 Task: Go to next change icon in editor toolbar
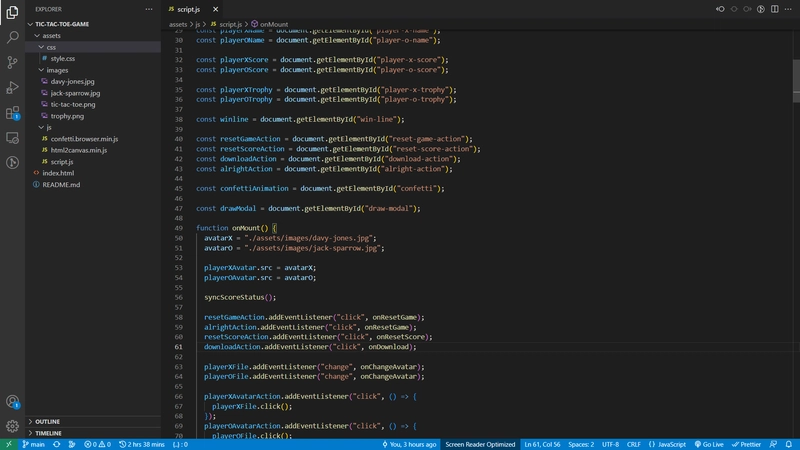(747, 9)
